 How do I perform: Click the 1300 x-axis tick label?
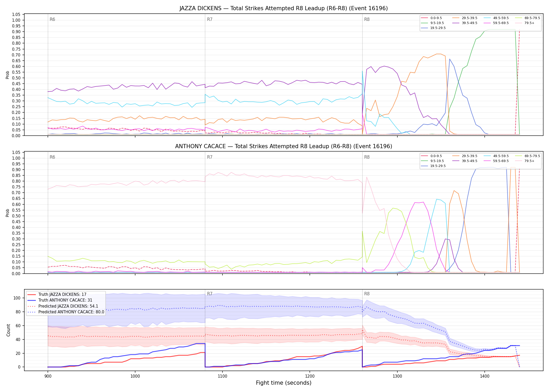click(x=397, y=376)
